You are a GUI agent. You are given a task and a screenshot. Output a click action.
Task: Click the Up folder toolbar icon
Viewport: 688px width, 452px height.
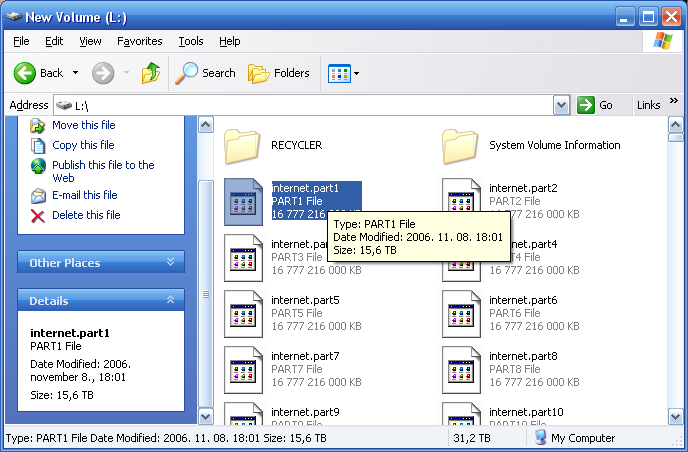pyautogui.click(x=150, y=73)
